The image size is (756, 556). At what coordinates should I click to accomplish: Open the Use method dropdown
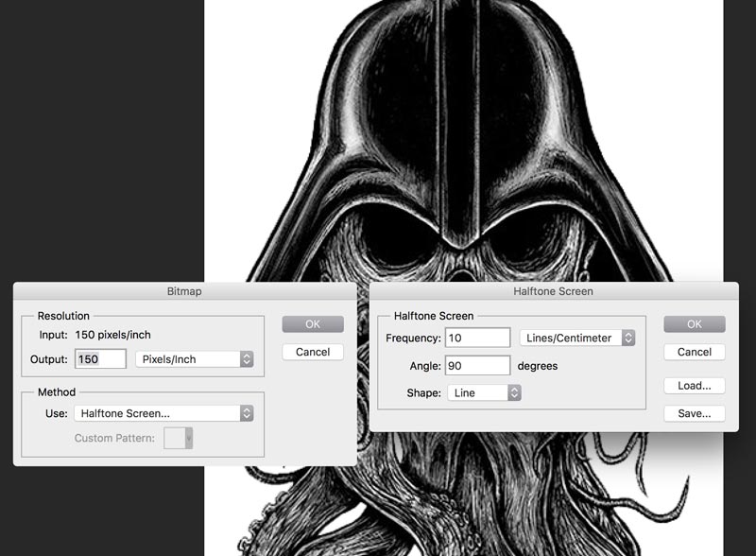(163, 413)
